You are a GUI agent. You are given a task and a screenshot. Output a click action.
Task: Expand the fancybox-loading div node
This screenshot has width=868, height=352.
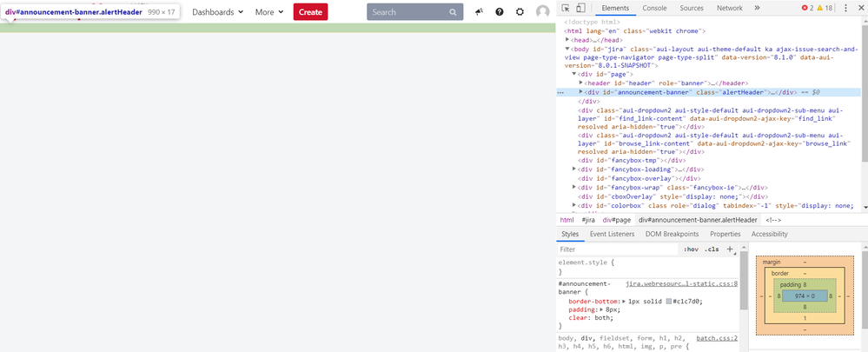[x=574, y=169]
